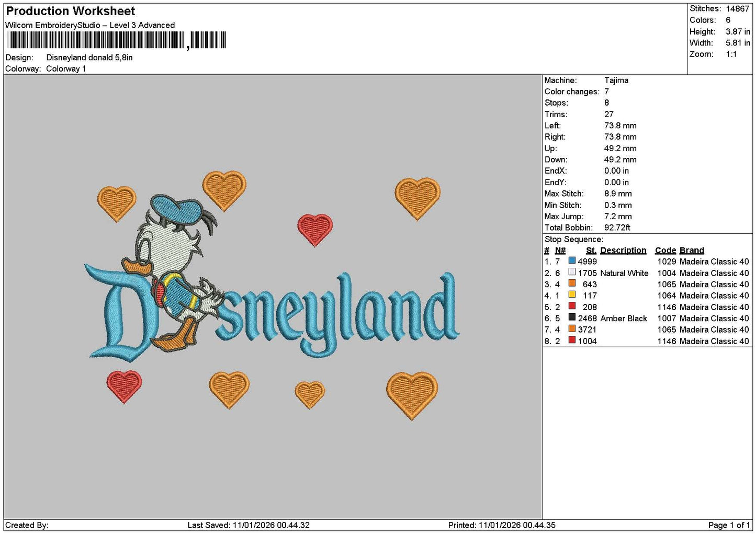Click the barcode under the worksheet title
Screen dimensions: 756x534
point(117,40)
